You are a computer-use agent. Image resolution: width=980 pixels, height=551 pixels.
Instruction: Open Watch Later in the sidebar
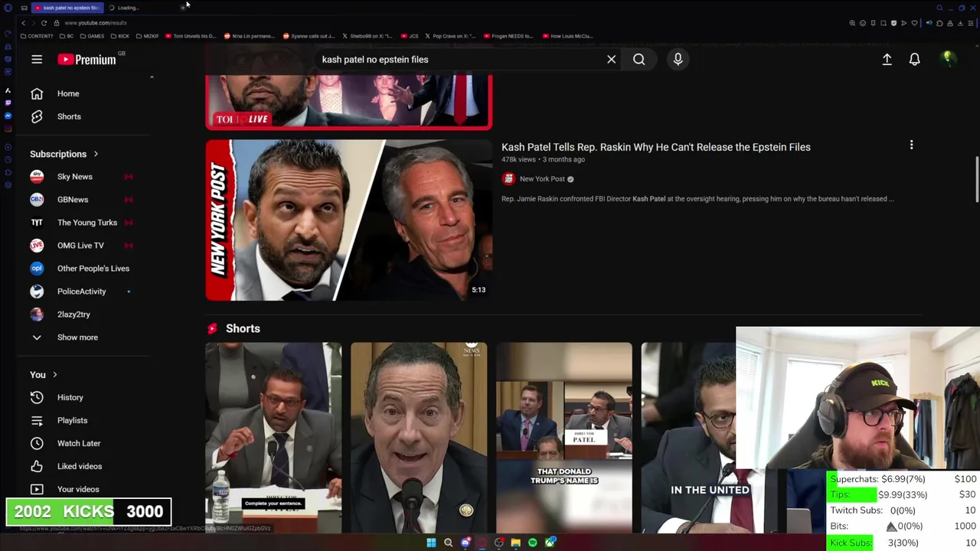pos(78,443)
